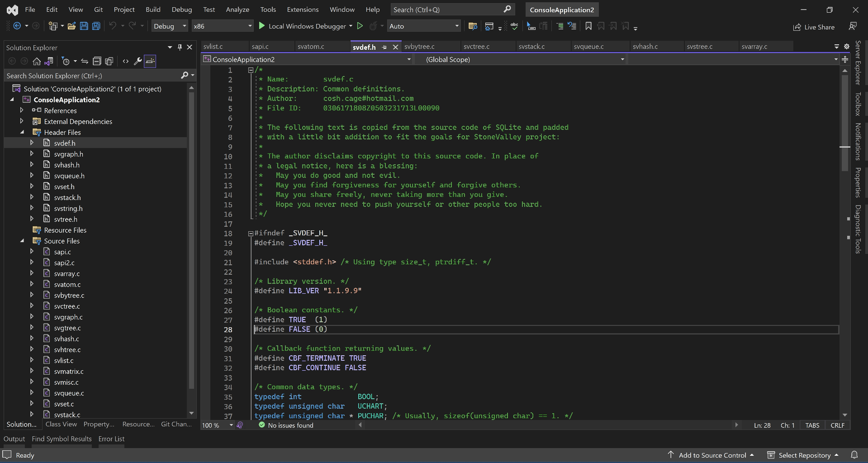This screenshot has width=868, height=463.
Task: Toggle the CRLF line ending indicator
Action: pos(838,425)
